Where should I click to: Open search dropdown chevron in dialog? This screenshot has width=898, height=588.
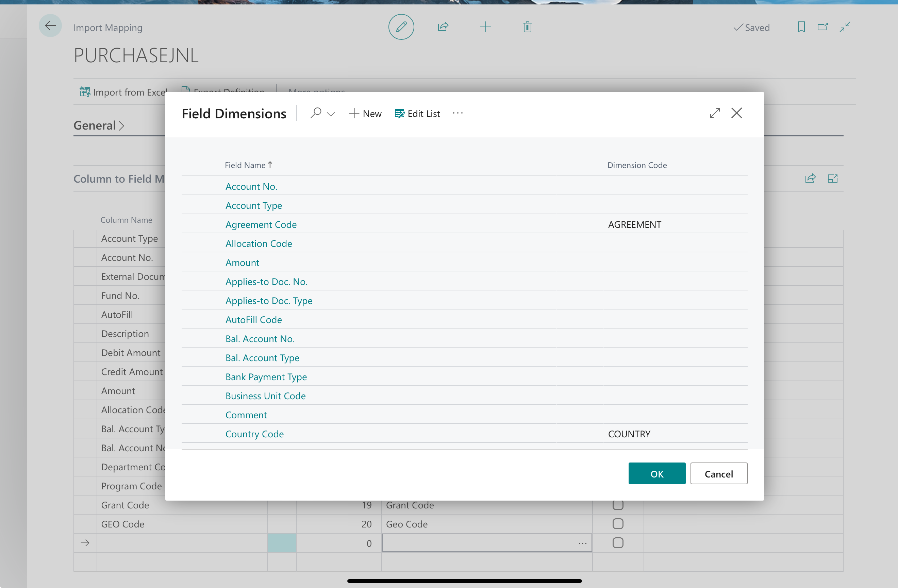point(331,114)
